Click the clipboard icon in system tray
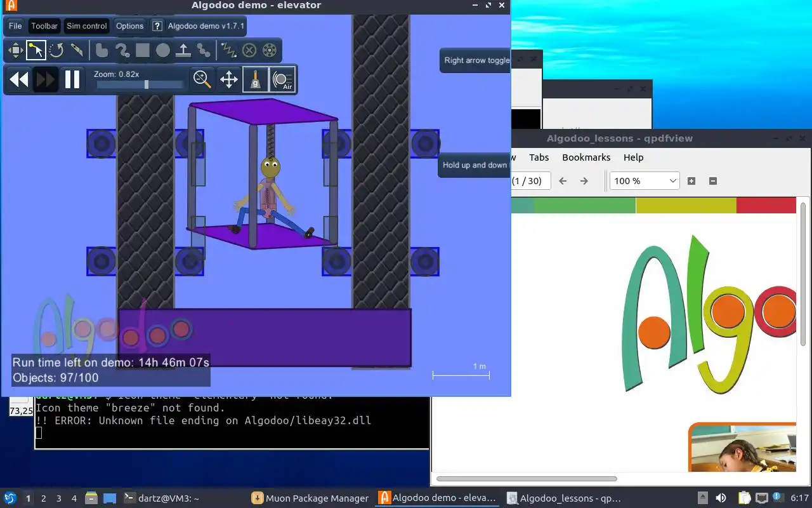 (x=744, y=498)
